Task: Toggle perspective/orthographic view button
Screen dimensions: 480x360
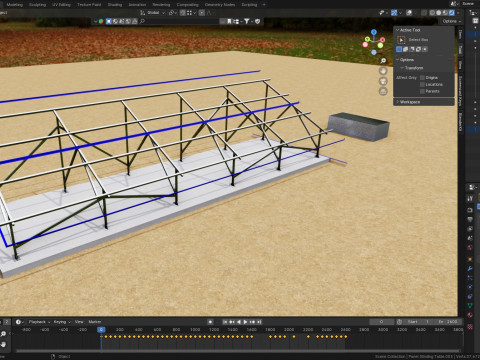Action: (383, 91)
